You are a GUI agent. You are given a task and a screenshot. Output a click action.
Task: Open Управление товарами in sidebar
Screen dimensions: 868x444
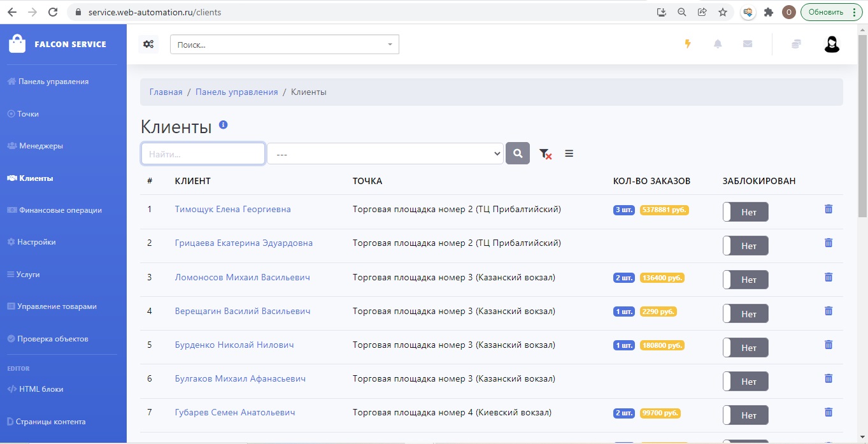(x=57, y=306)
